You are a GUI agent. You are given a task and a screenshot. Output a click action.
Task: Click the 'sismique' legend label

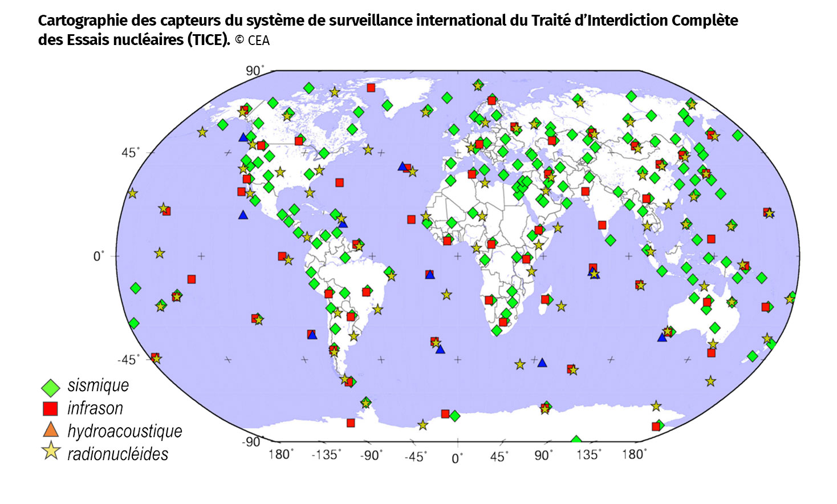[98, 385]
